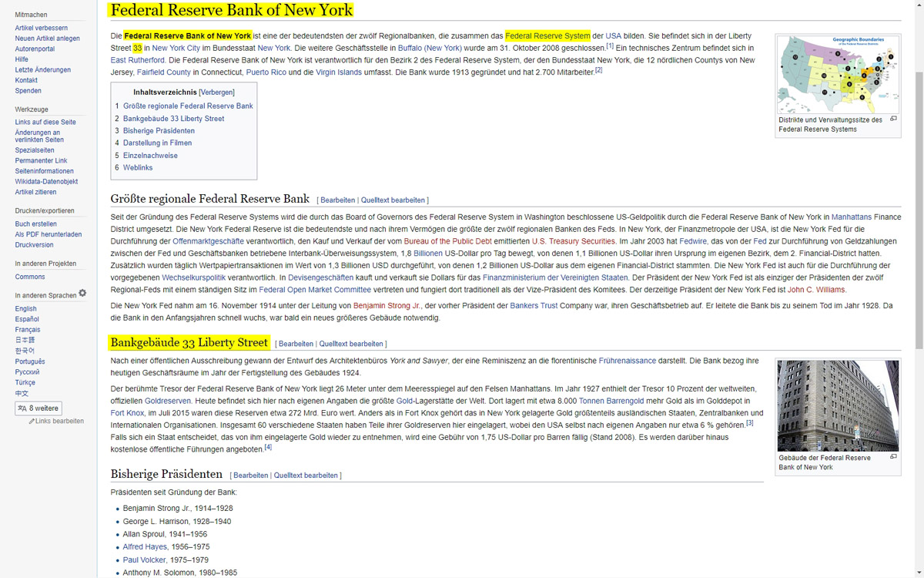The width and height of the screenshot is (924, 578).
Task: Open 'Federal Reserve System' link in intro
Action: (x=547, y=35)
